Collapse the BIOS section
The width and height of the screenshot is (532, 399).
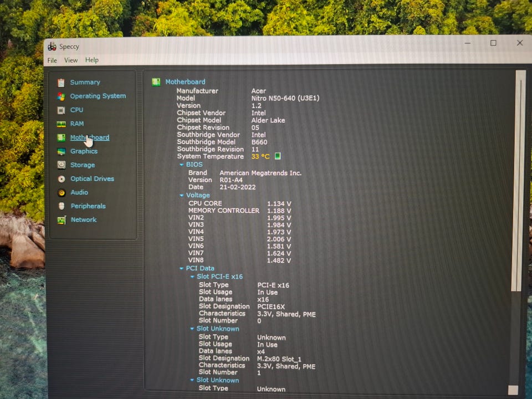click(x=181, y=165)
